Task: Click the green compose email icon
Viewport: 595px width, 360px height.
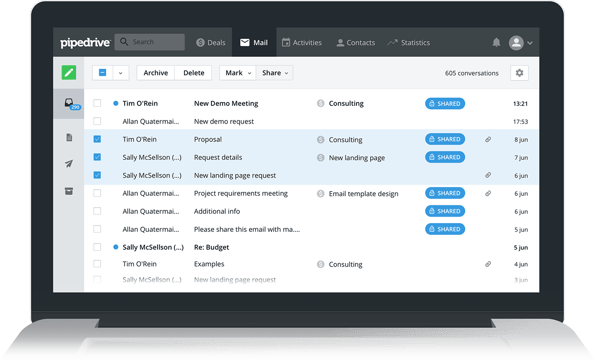Action: click(69, 72)
